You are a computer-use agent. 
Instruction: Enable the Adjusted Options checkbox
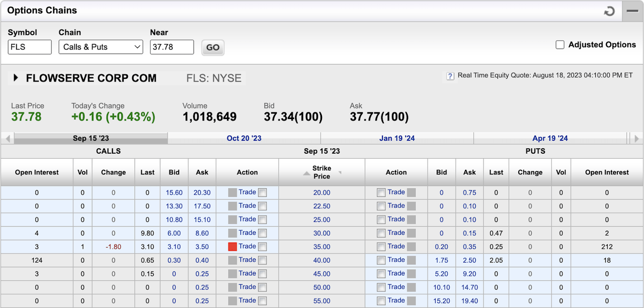pos(560,45)
